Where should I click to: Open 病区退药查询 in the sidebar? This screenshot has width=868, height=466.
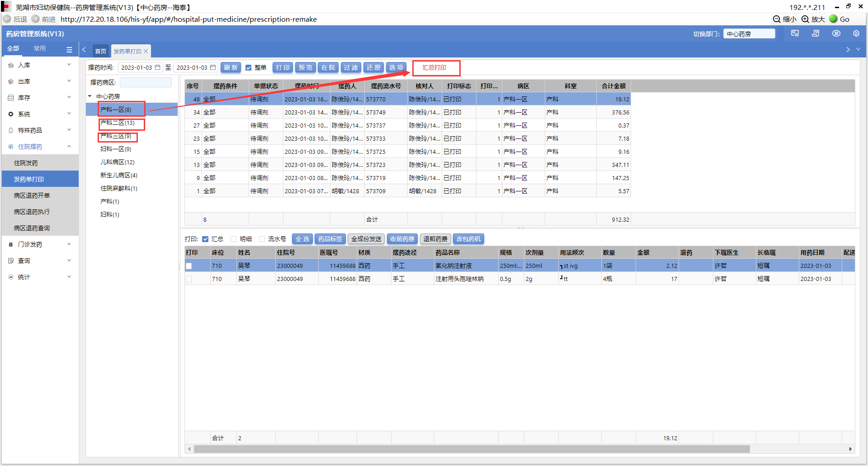point(40,228)
